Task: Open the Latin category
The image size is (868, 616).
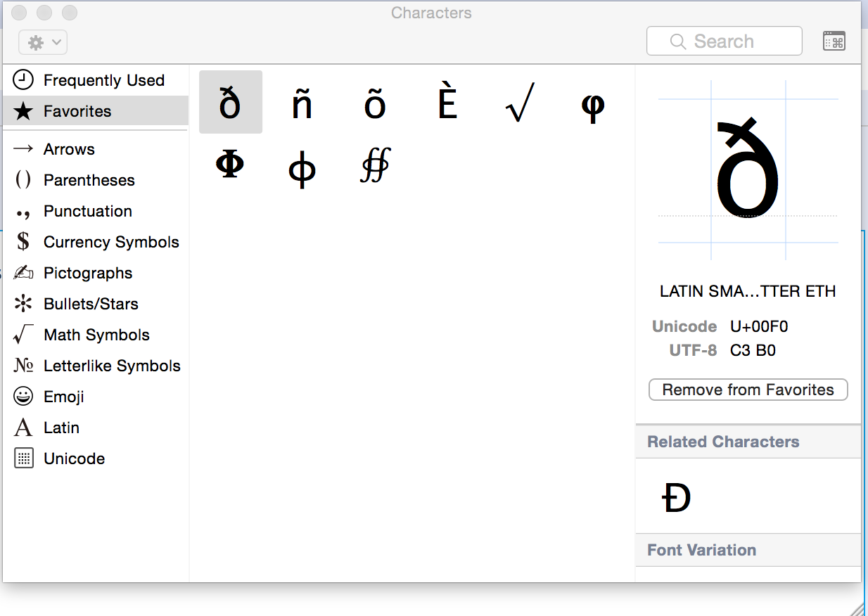Action: click(96, 428)
